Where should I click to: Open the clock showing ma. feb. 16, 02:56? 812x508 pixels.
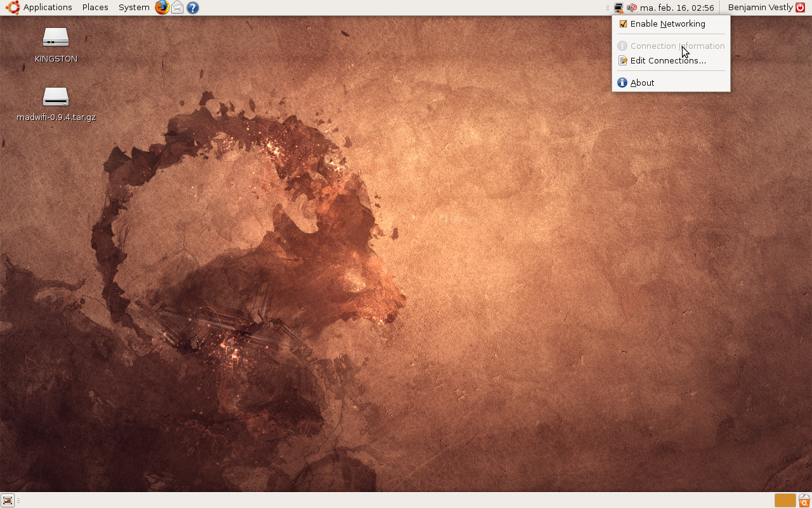coord(677,8)
